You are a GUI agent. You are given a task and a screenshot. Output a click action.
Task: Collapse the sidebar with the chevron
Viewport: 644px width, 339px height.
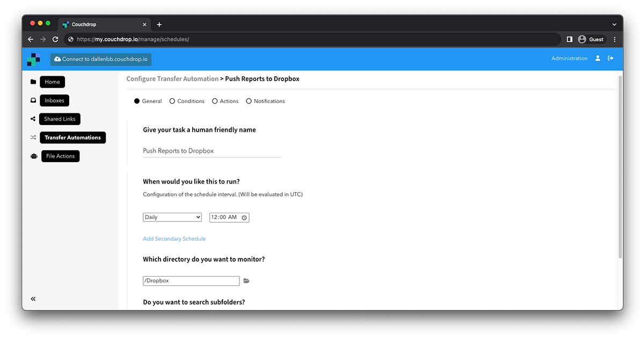[33, 299]
